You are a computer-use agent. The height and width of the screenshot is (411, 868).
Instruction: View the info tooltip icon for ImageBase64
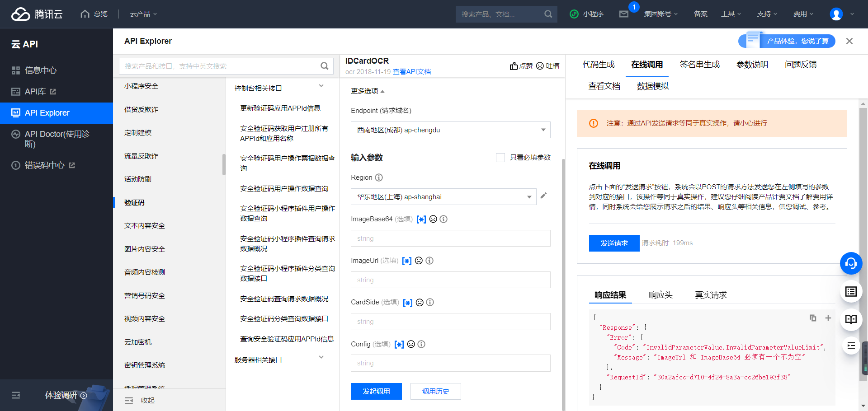(x=443, y=219)
